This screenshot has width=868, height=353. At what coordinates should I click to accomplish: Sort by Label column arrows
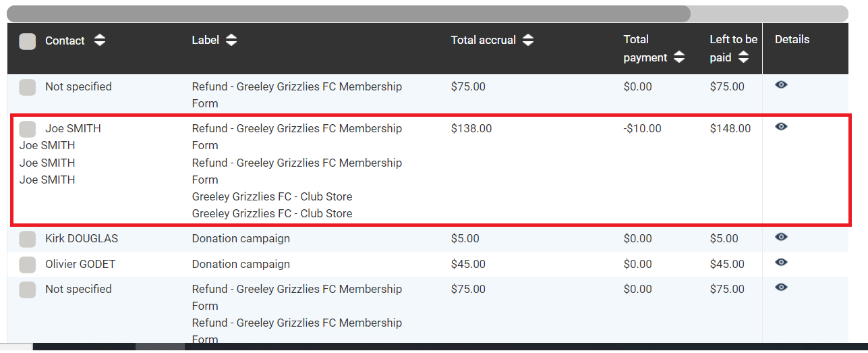click(231, 40)
